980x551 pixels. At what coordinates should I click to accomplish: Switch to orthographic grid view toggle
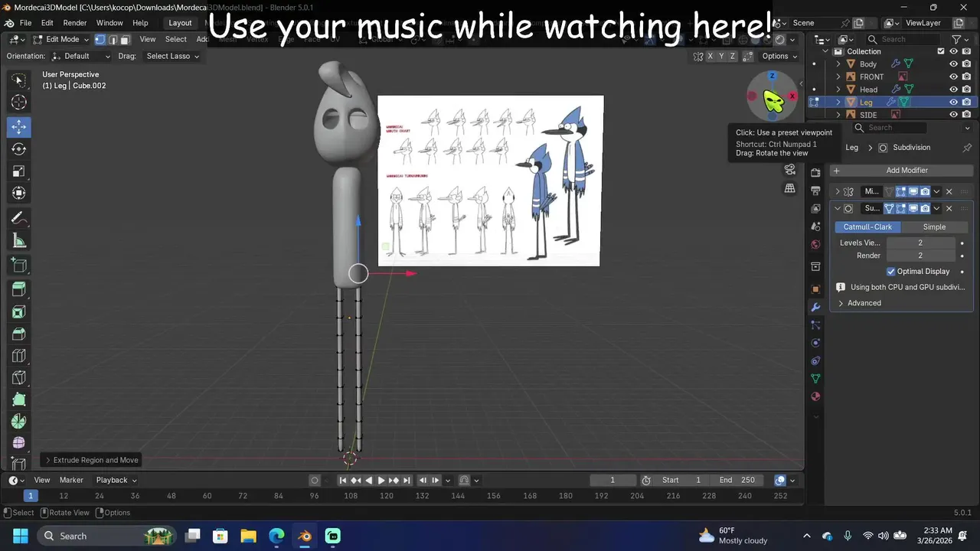790,188
